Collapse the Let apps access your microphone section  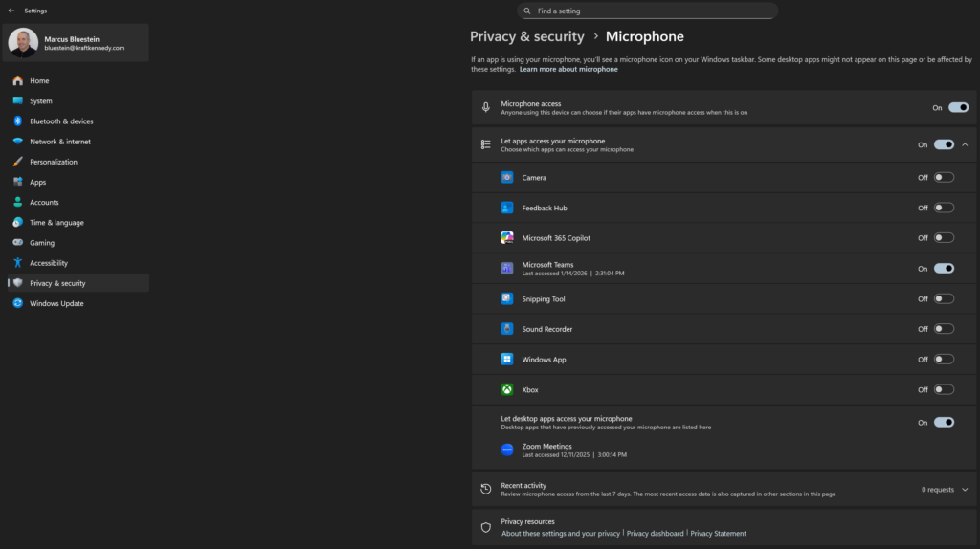(965, 144)
